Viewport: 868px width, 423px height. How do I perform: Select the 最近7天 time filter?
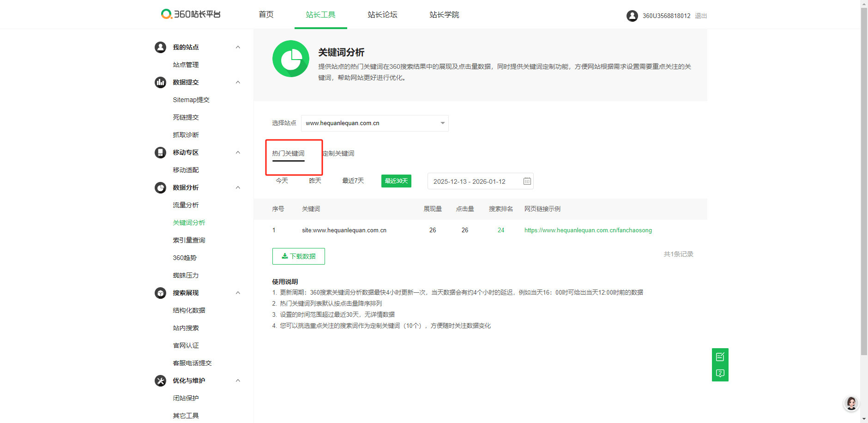point(353,181)
